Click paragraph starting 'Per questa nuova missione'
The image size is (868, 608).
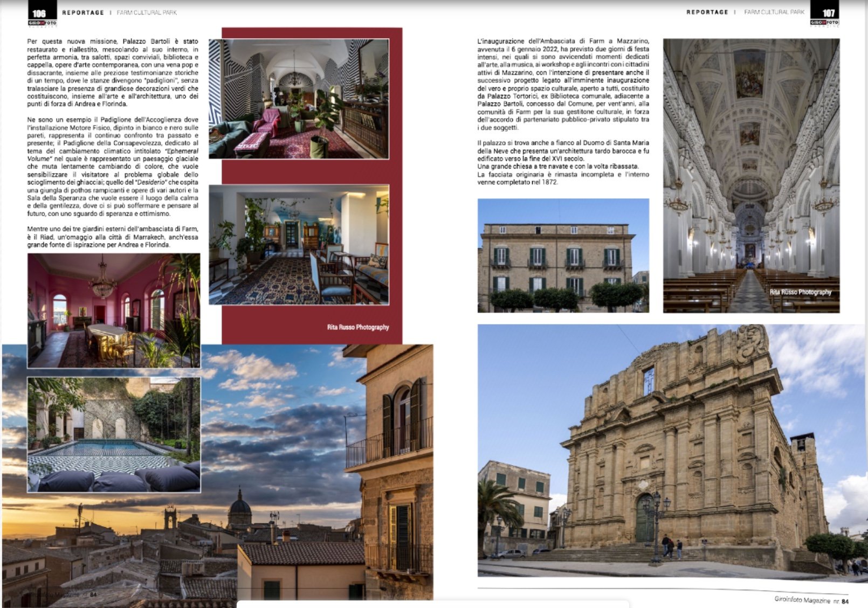[113, 72]
